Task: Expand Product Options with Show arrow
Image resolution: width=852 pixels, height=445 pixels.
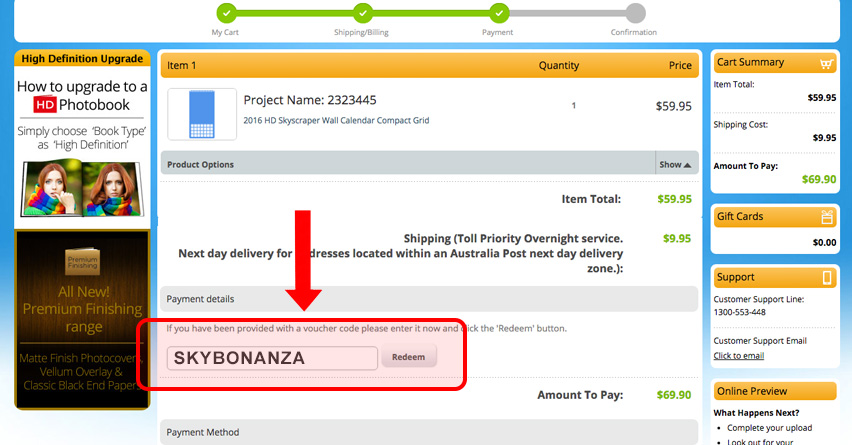Action: (675, 164)
